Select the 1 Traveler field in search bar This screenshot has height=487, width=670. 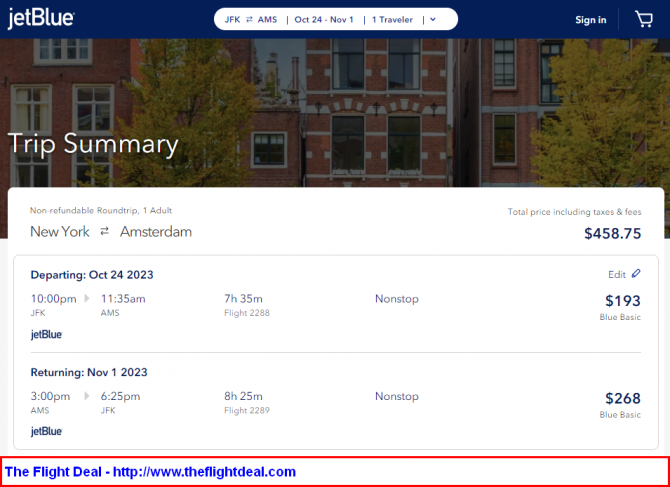[x=392, y=20]
